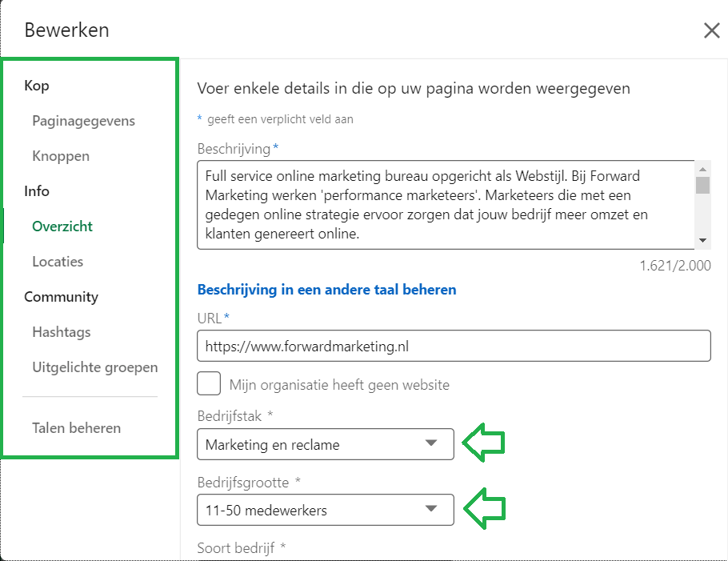Switch to the Overzicht section

[62, 226]
